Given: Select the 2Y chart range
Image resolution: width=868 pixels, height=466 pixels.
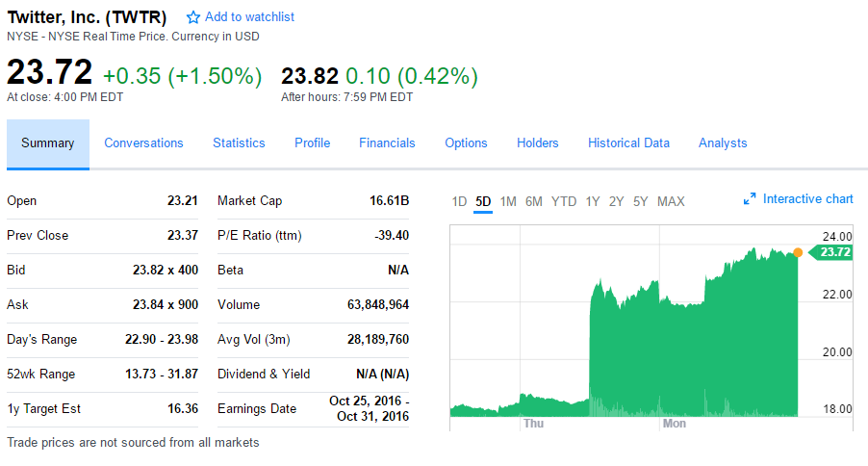Looking at the screenshot, I should point(616,201).
